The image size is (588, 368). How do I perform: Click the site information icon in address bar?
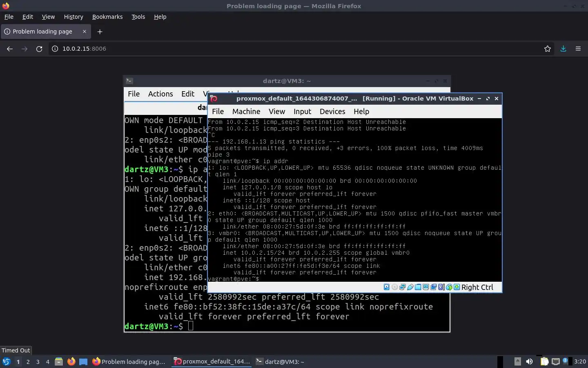click(x=55, y=49)
